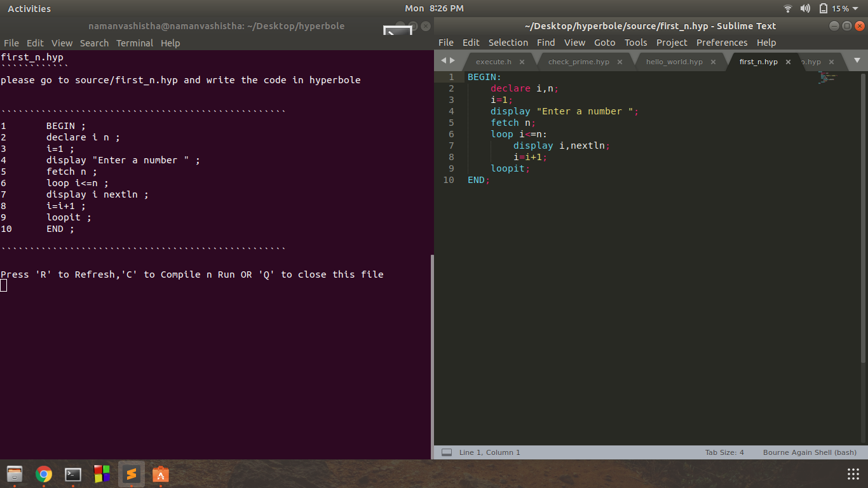The height and width of the screenshot is (488, 868).
Task: Click 'display i,nextln;' in editor
Action: [562, 146]
